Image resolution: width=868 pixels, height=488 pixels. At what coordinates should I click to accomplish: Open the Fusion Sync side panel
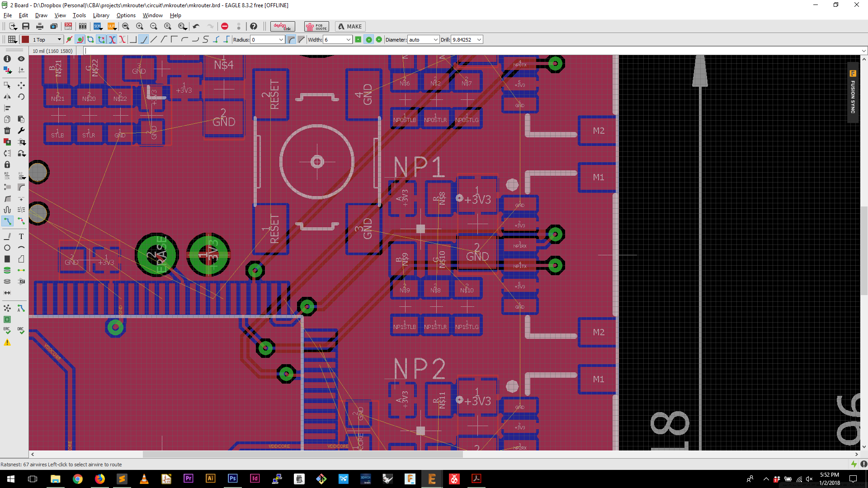tap(853, 92)
